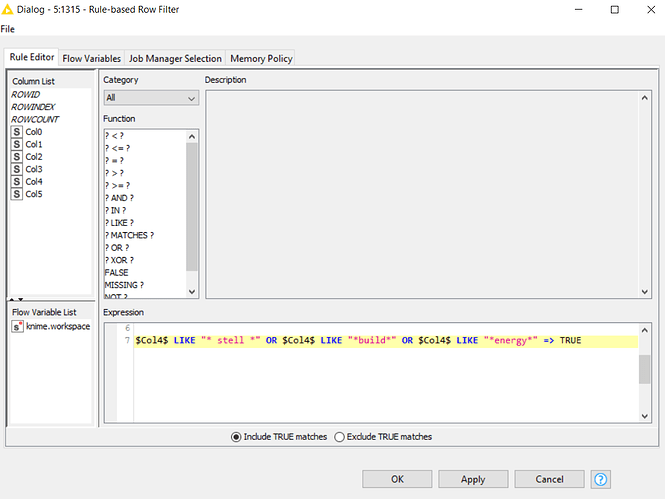Switch to the Flow Variables tab
The height and width of the screenshot is (499, 665).
point(92,59)
